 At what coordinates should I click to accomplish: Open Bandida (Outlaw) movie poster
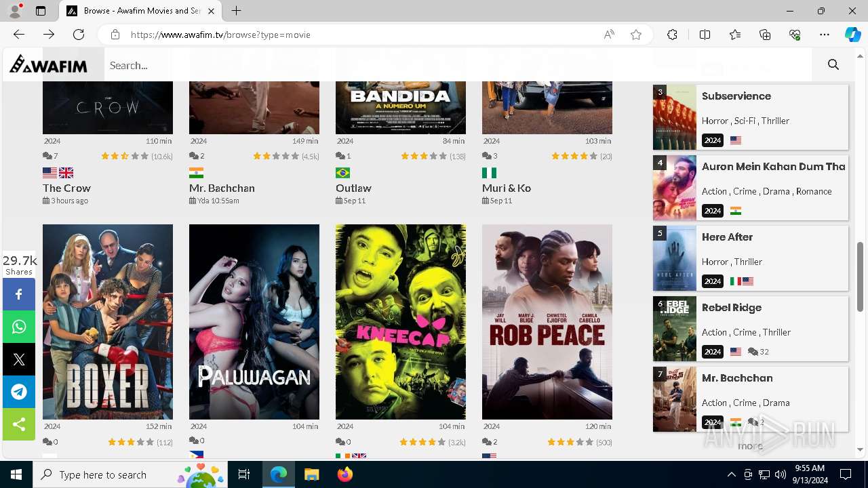coord(401,107)
